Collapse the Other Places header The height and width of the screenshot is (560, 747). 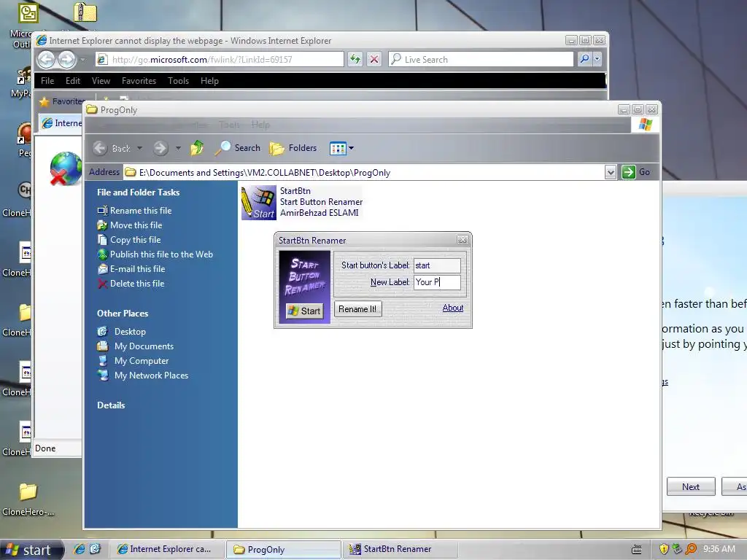(x=123, y=314)
